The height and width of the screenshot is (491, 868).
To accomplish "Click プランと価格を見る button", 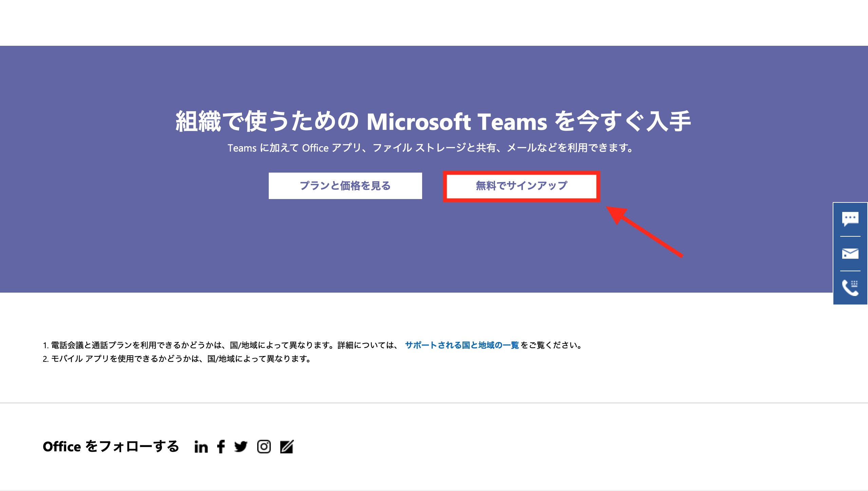I will point(345,186).
